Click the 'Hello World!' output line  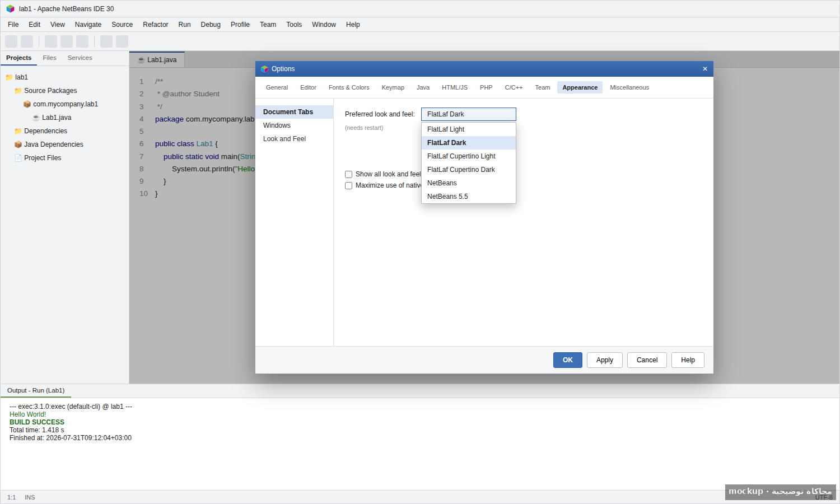click(27, 414)
